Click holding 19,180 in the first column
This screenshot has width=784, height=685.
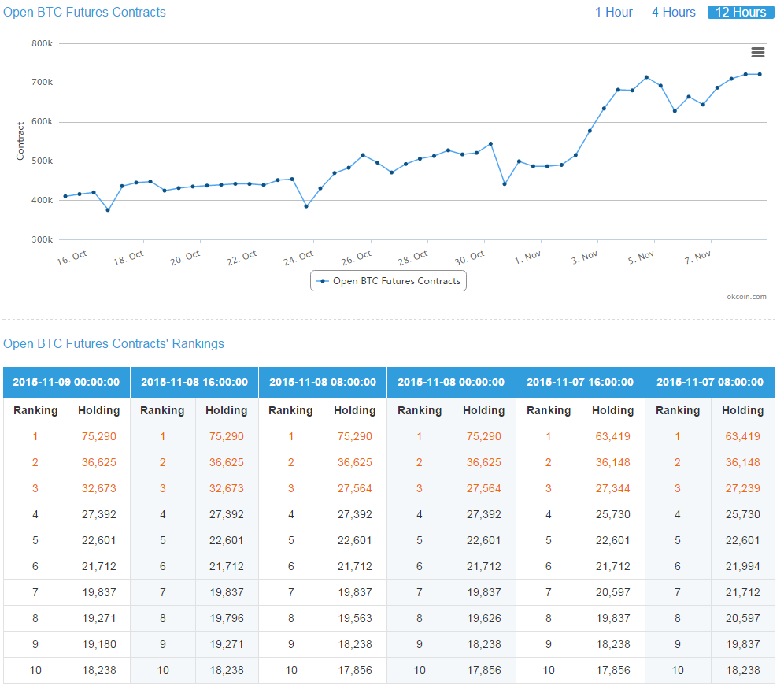pyautogui.click(x=99, y=645)
